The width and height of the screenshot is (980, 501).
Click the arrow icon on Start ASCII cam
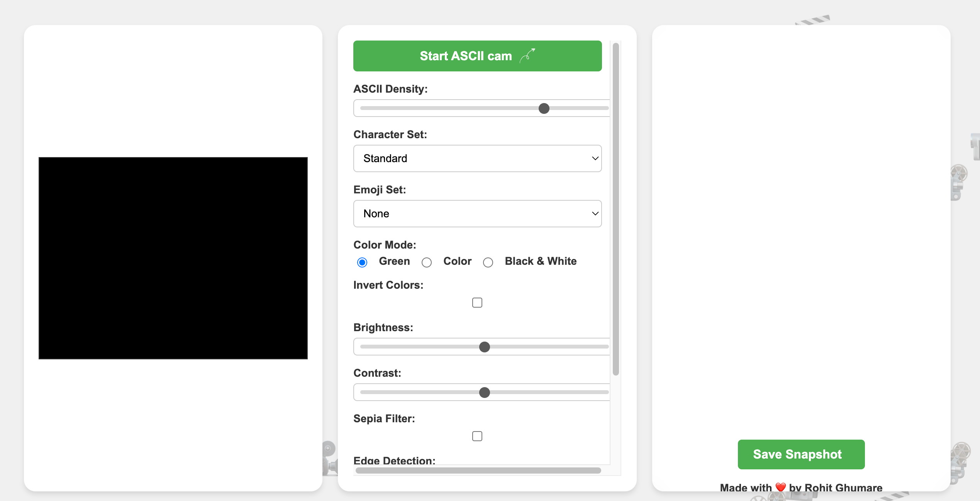click(527, 56)
